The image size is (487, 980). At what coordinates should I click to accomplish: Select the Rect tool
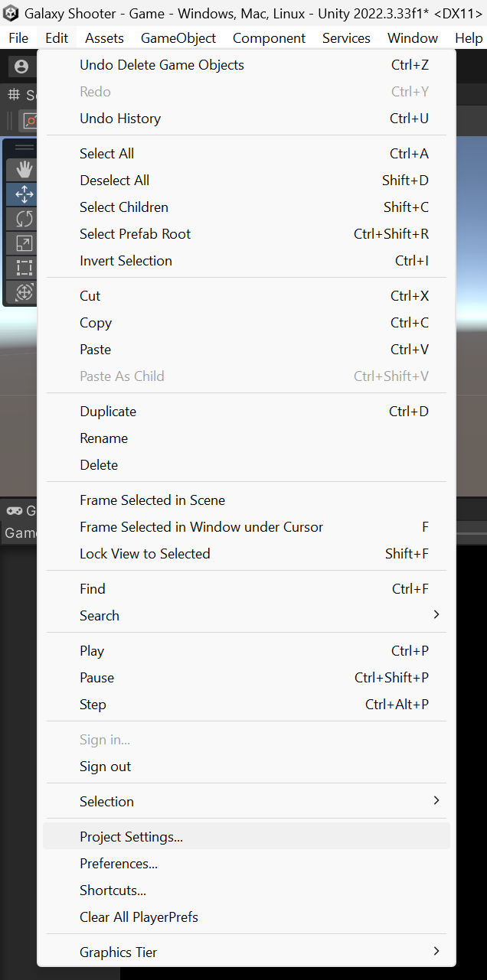[x=24, y=268]
